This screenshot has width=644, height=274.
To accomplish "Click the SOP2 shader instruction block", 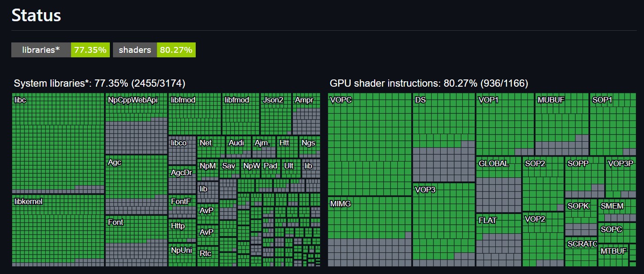I will click(x=543, y=184).
